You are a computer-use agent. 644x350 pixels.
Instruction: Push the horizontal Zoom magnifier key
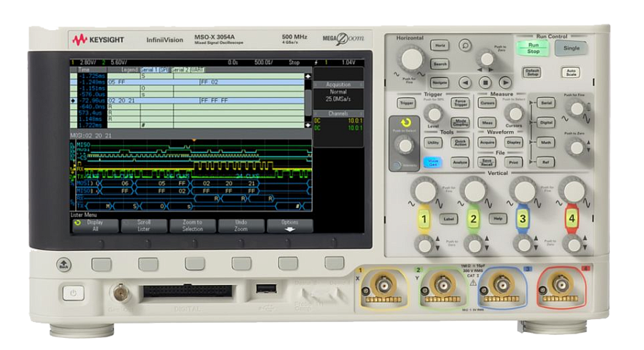(x=465, y=45)
